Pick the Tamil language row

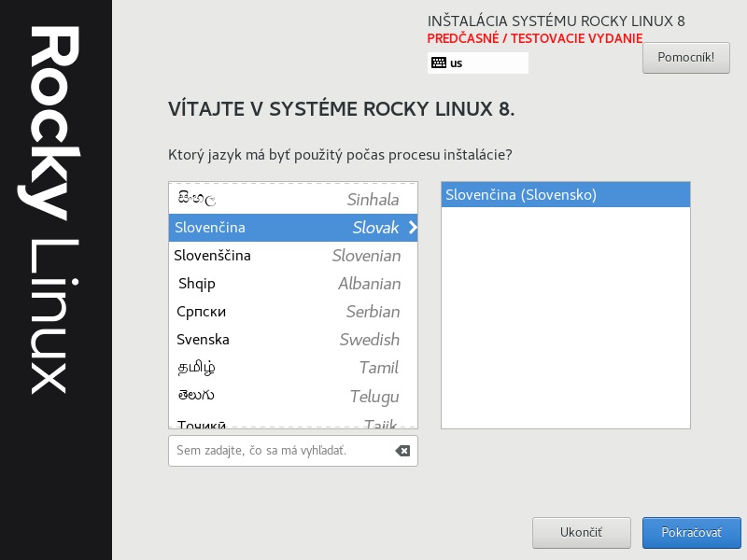(x=293, y=368)
